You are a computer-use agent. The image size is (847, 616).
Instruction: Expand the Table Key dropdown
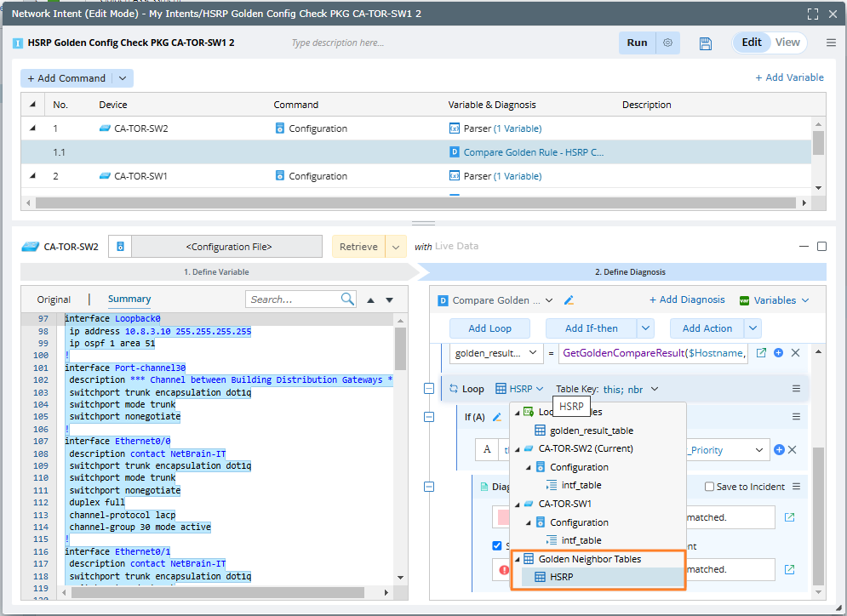click(654, 390)
